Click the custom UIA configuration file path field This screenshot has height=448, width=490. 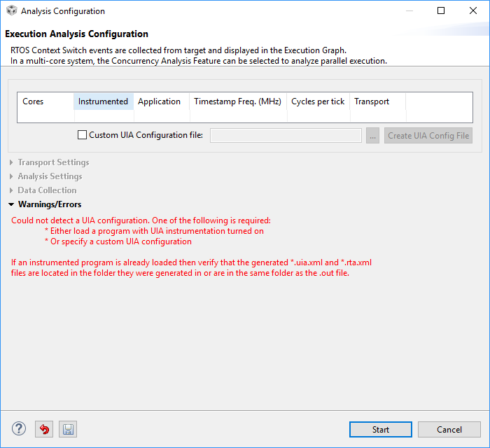(x=286, y=136)
